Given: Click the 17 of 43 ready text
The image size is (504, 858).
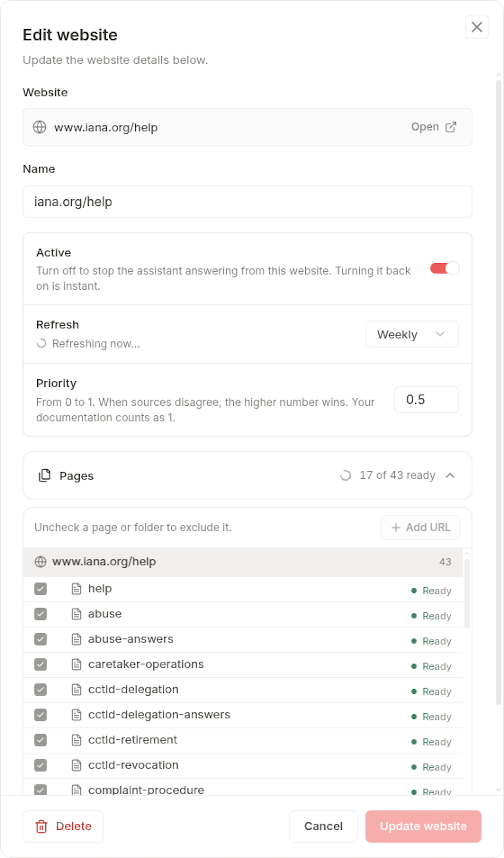Looking at the screenshot, I should point(397,475).
